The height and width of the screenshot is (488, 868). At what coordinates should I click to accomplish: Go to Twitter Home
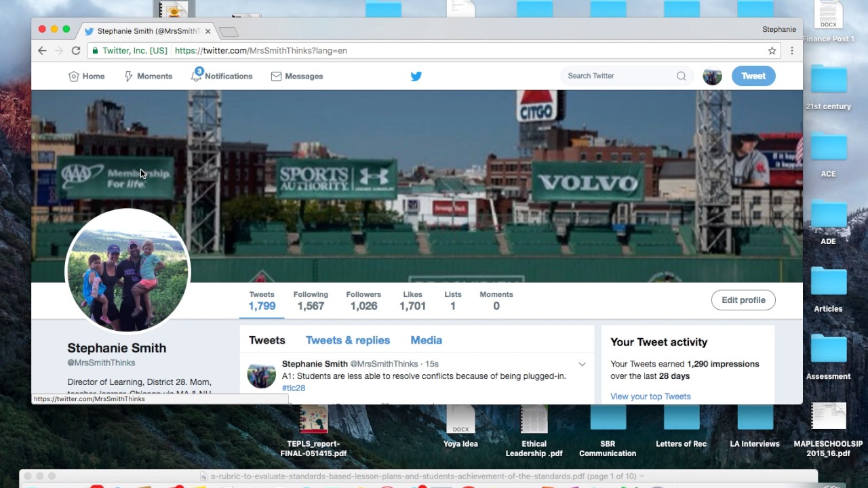[x=87, y=77]
